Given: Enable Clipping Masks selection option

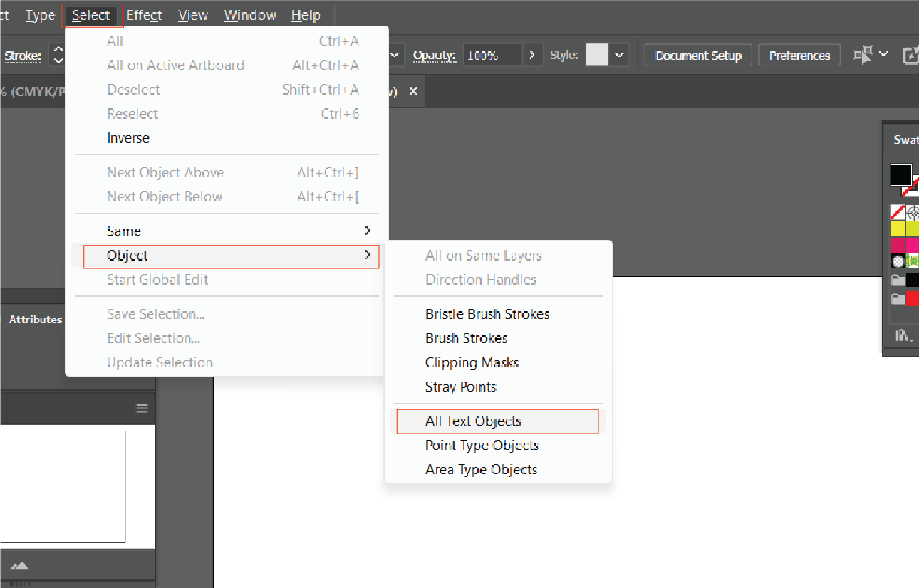Looking at the screenshot, I should [472, 362].
